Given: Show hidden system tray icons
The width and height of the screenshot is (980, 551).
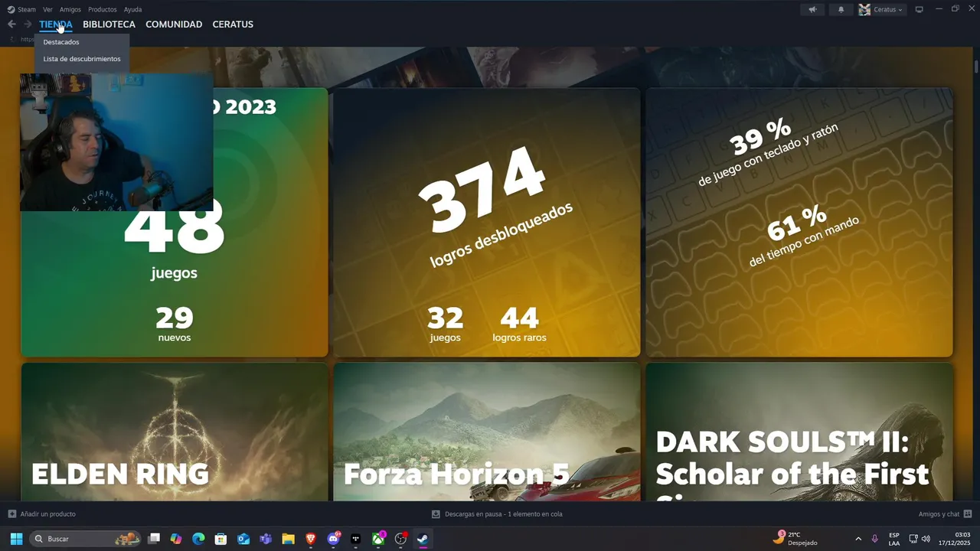Looking at the screenshot, I should pos(857,539).
